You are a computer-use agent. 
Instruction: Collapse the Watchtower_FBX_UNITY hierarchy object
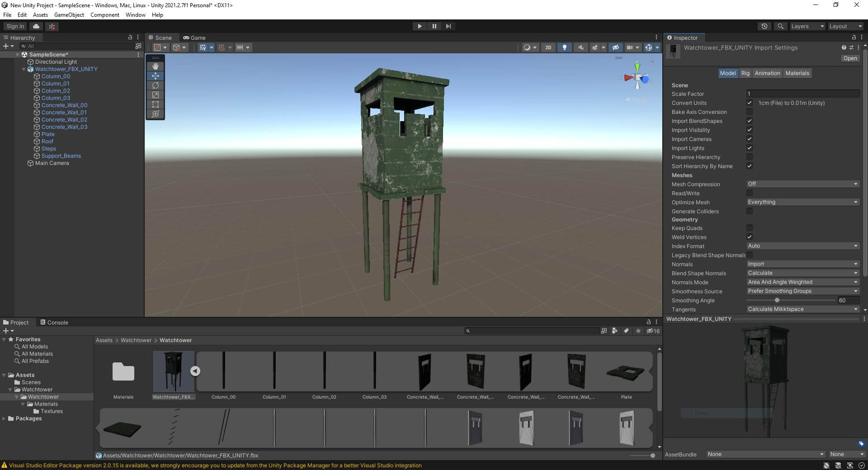point(24,69)
